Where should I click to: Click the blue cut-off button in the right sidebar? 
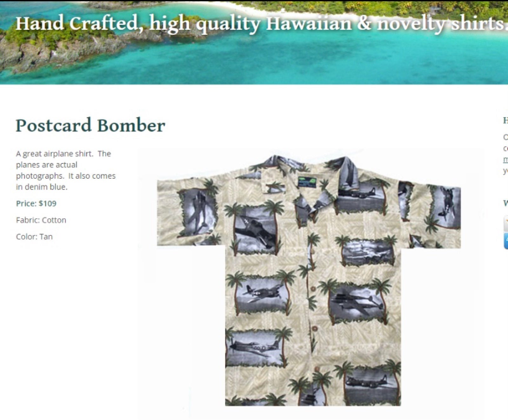[x=506, y=241]
